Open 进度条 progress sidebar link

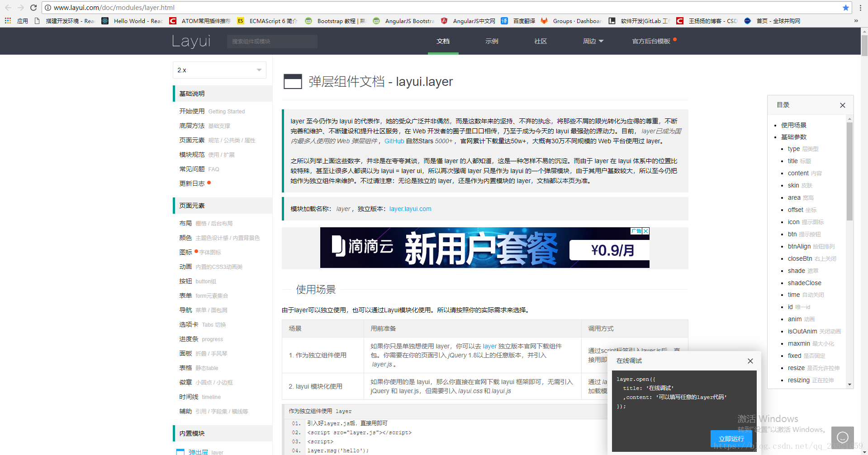201,339
